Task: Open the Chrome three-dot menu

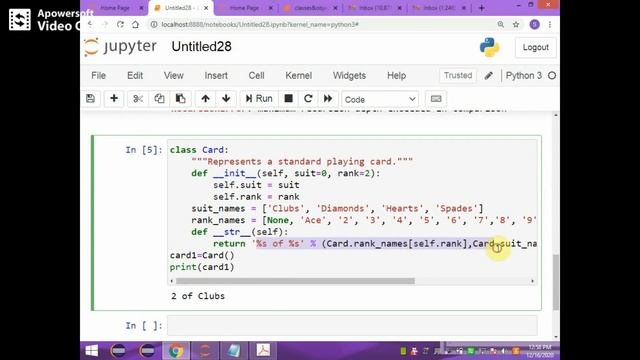Action: point(550,24)
